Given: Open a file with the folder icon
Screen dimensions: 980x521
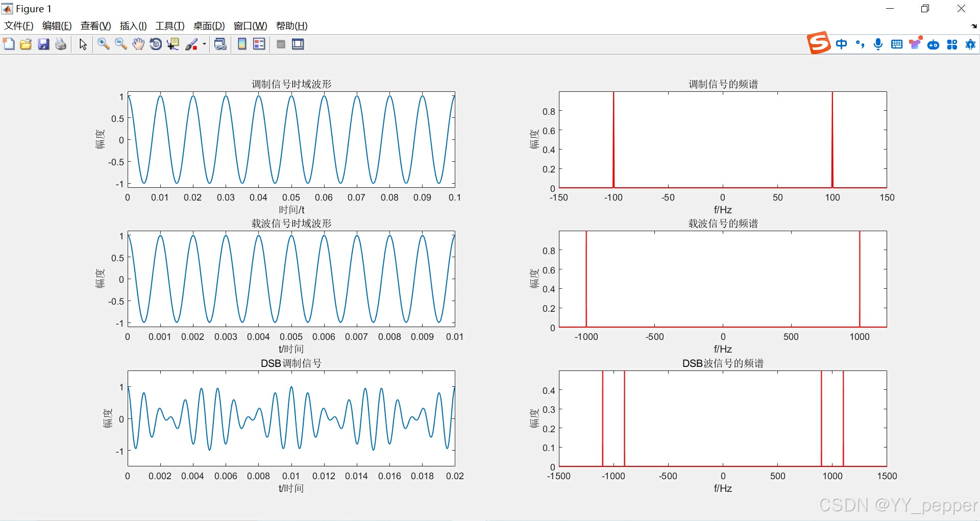Looking at the screenshot, I should tap(26, 44).
